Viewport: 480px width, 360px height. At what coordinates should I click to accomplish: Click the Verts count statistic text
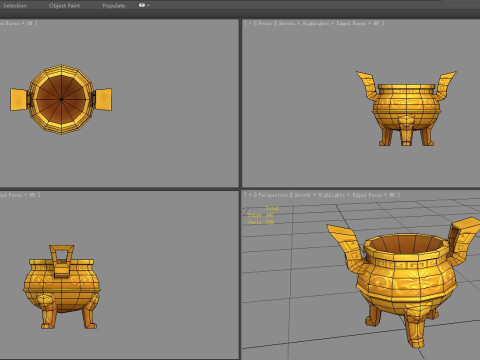pyautogui.click(x=261, y=222)
